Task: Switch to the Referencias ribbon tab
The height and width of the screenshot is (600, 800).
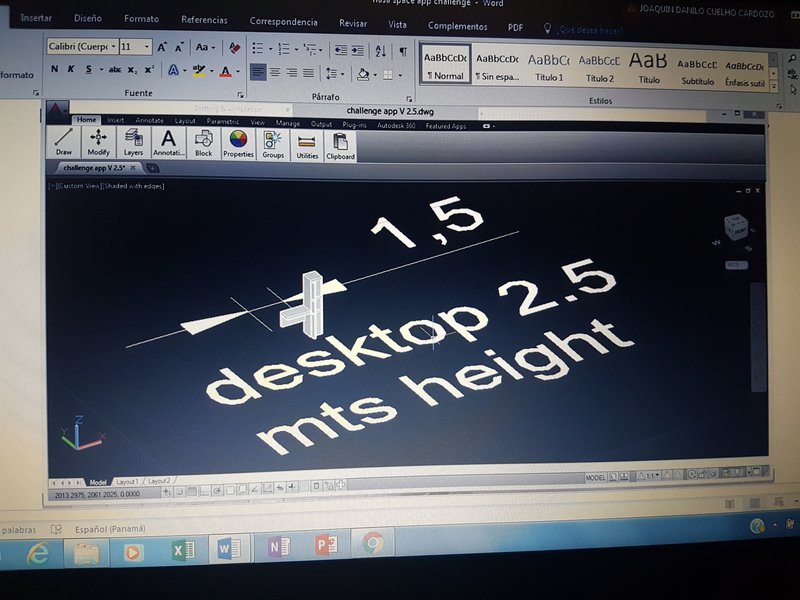Action: coord(204,20)
